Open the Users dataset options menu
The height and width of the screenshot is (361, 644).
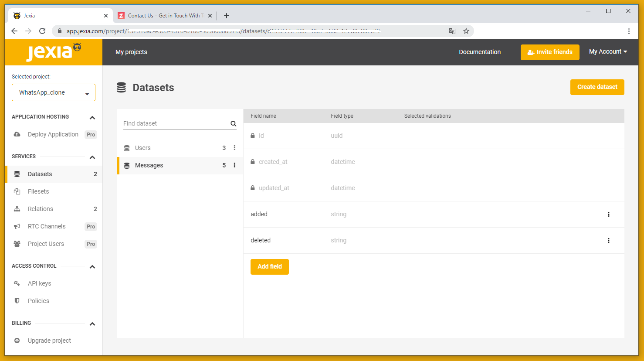tap(234, 148)
